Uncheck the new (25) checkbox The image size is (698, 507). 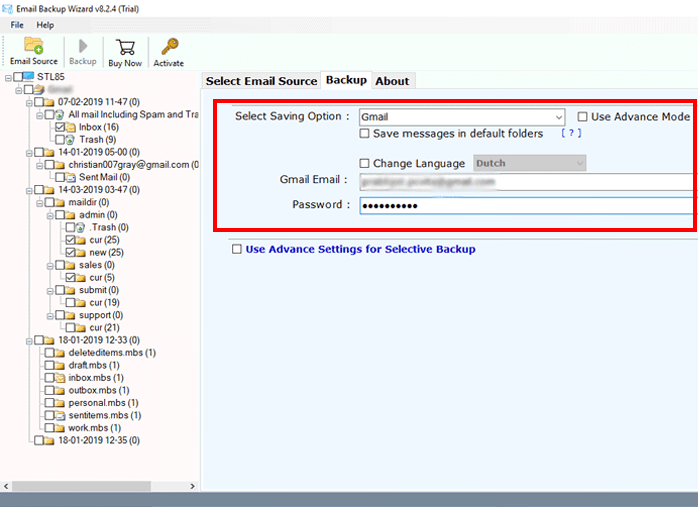(70, 252)
